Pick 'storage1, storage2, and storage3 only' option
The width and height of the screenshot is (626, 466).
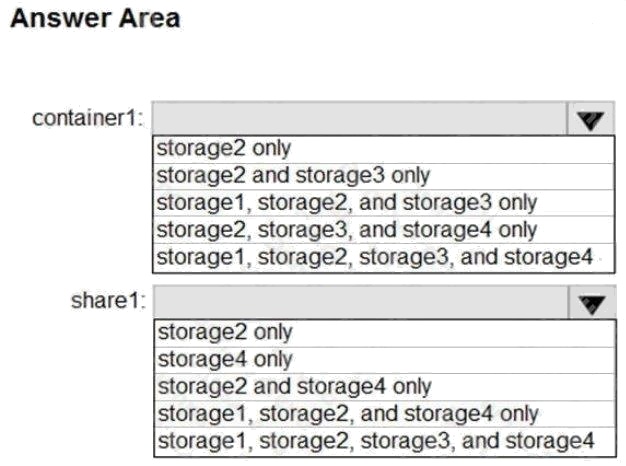(x=347, y=203)
